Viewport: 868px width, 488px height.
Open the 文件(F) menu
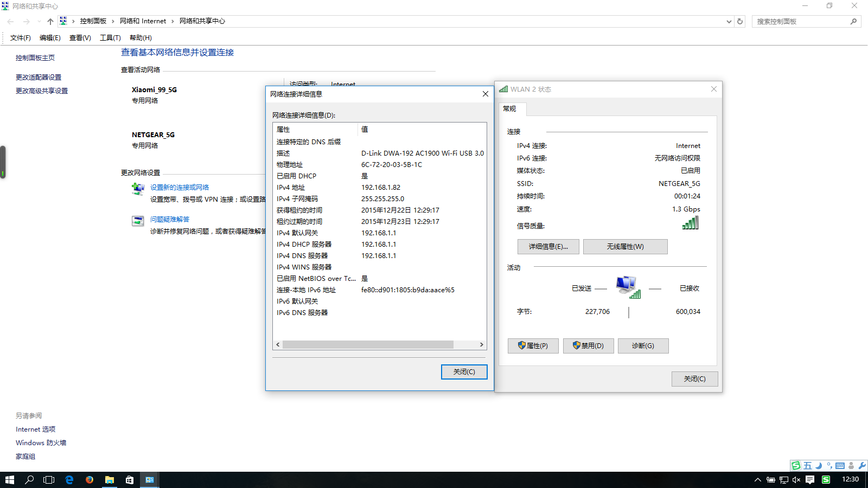21,38
